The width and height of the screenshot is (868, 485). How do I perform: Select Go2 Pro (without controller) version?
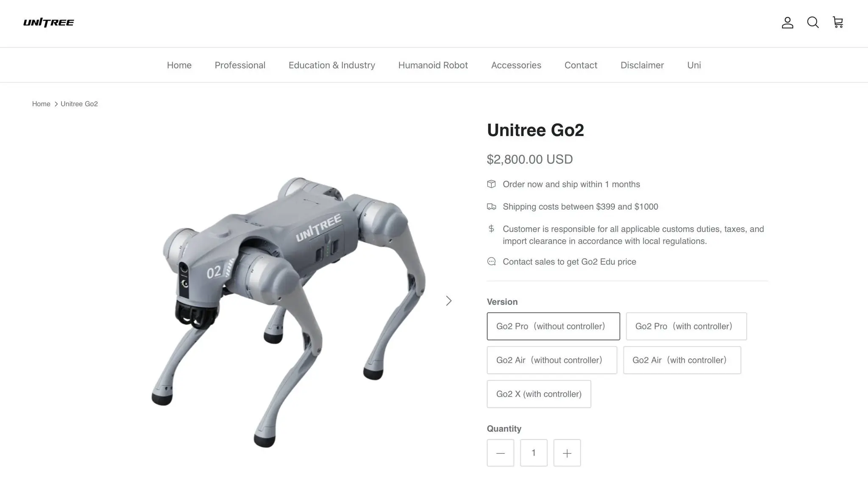(x=554, y=326)
